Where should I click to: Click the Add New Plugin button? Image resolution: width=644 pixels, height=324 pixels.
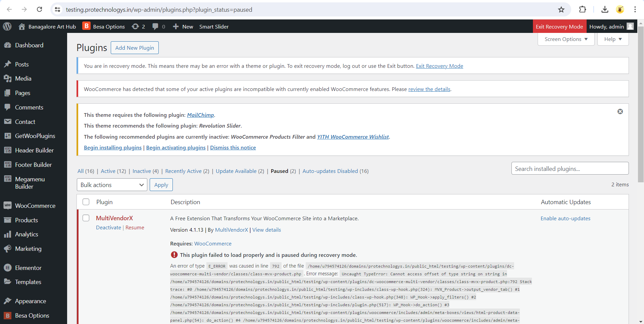click(x=135, y=48)
